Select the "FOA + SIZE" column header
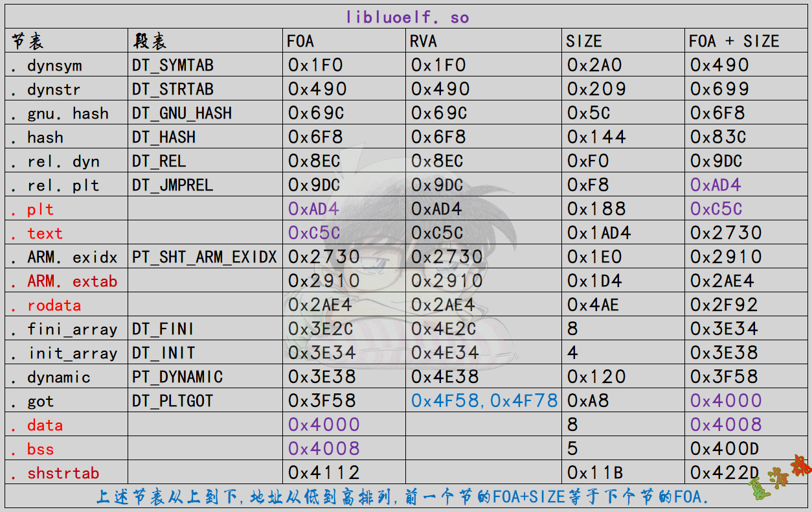The image size is (812, 512). pyautogui.click(x=734, y=41)
